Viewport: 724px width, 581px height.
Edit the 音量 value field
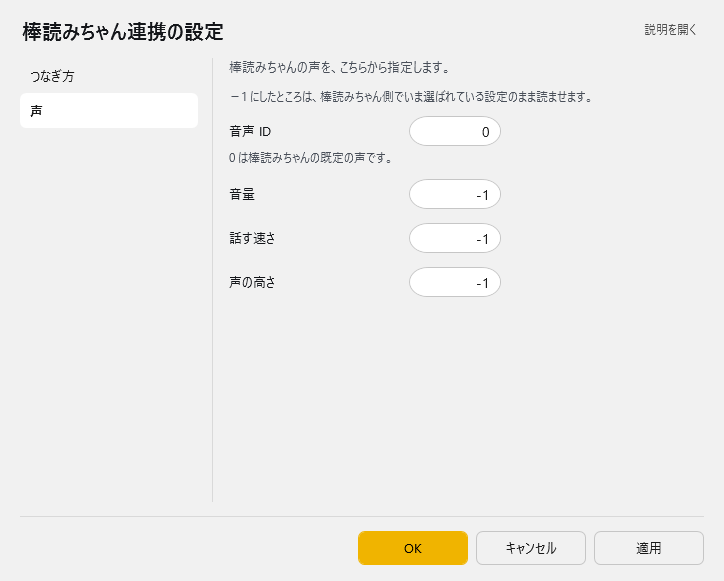(x=455, y=194)
